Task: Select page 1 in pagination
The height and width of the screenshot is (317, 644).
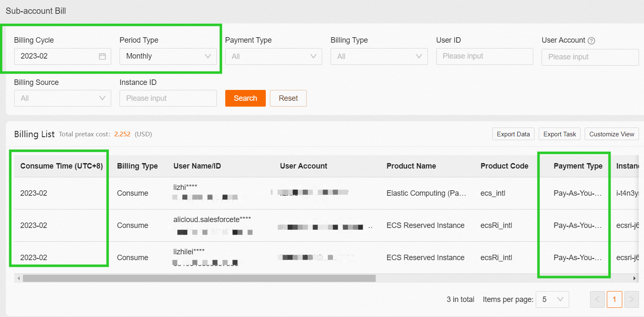Action: pos(614,299)
